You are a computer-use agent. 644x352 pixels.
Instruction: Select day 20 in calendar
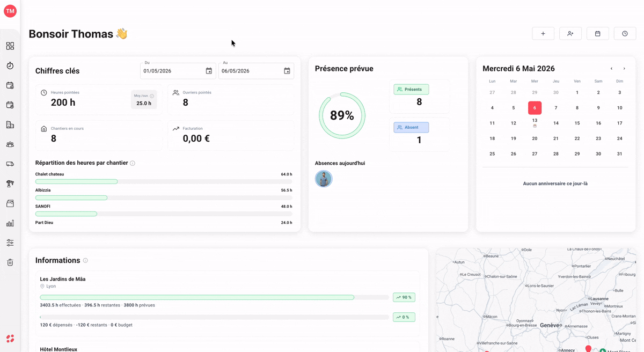[535, 138]
